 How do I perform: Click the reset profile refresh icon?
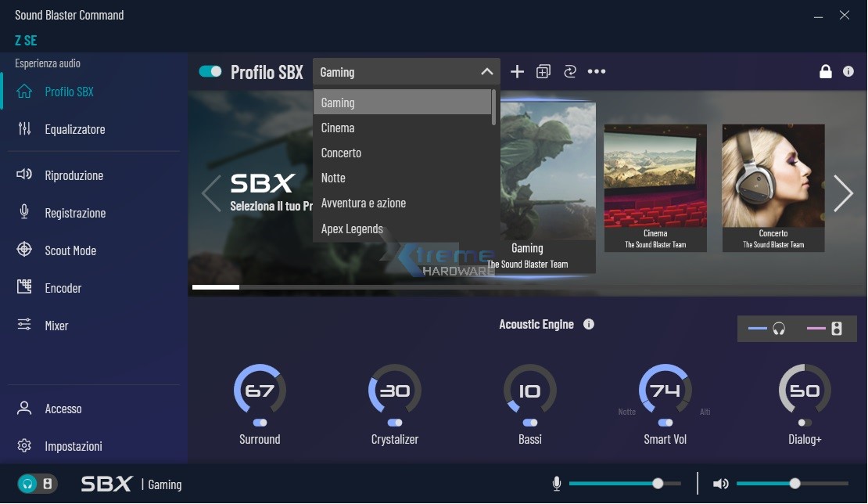coord(569,72)
